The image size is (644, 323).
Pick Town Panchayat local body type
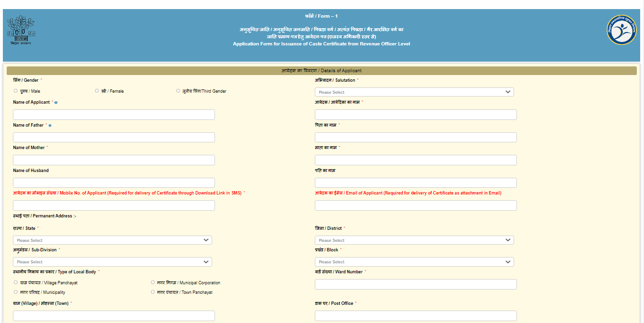click(x=153, y=292)
